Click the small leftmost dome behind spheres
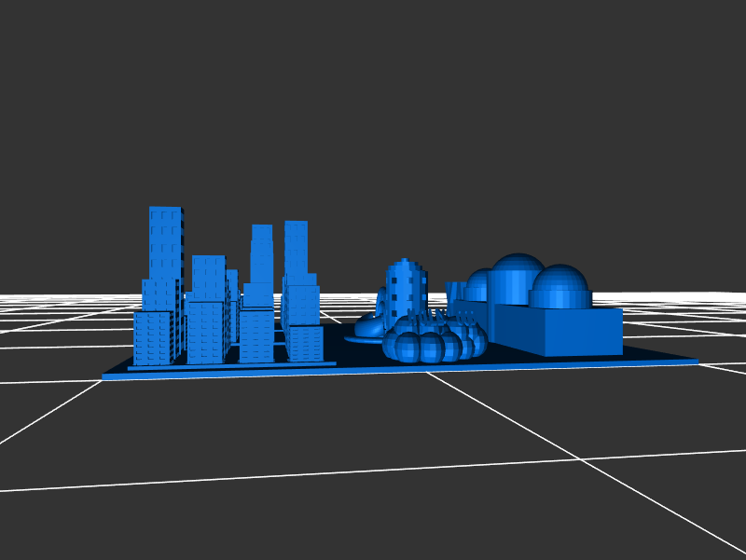 [479, 284]
